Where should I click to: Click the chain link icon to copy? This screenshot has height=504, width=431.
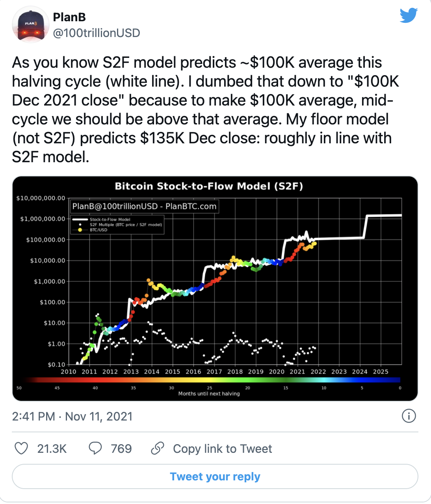[x=158, y=448]
